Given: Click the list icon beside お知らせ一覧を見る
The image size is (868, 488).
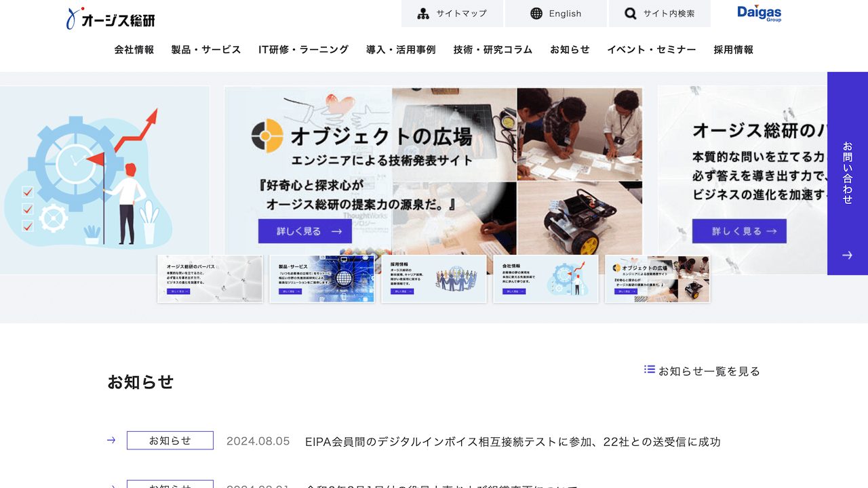Looking at the screenshot, I should tap(648, 371).
